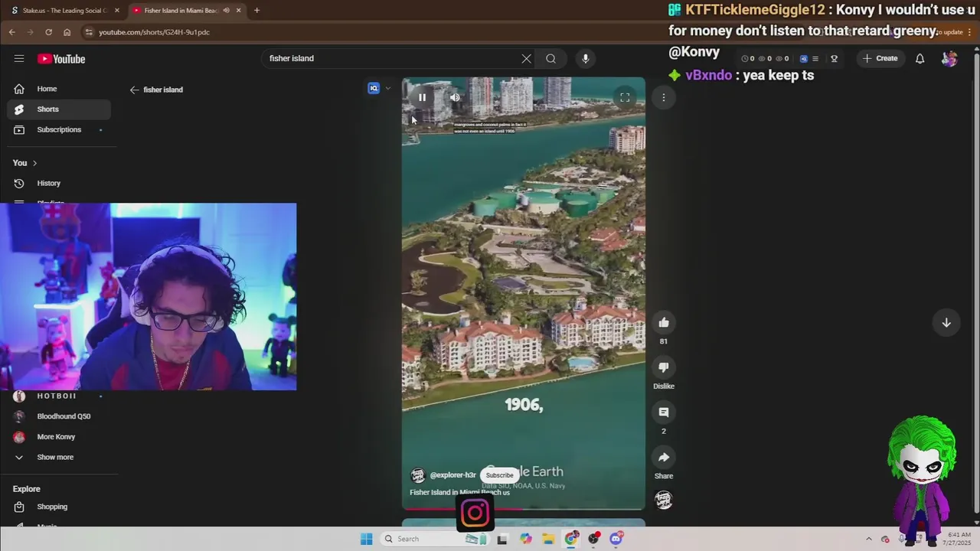Expand the IQ extension dropdown arrow
This screenshot has height=551, width=980.
[387, 88]
